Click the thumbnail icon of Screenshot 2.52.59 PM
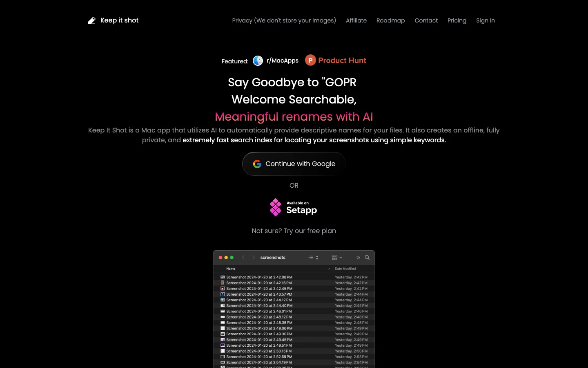Screen dimensions: 588x368 pos(223,357)
